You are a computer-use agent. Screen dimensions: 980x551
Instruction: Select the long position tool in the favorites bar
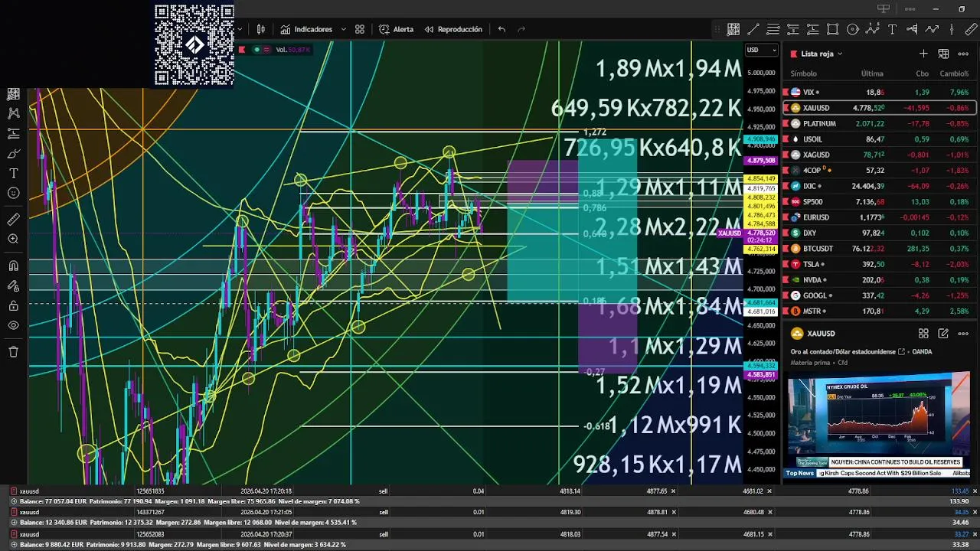(813, 29)
